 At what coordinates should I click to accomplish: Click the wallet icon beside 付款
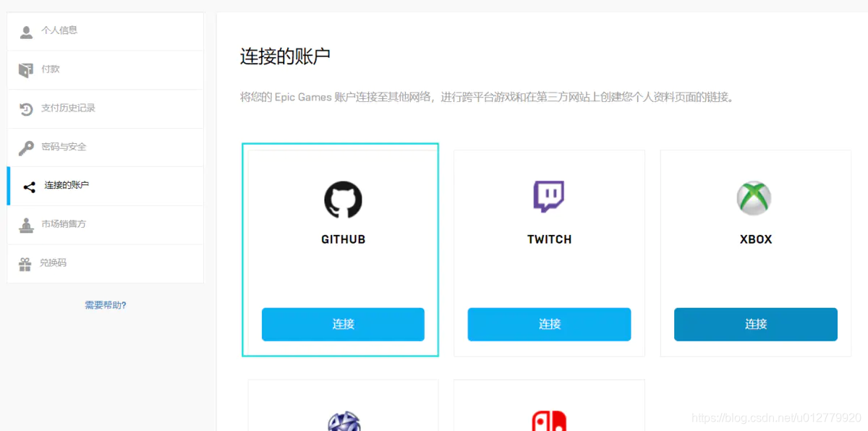26,70
